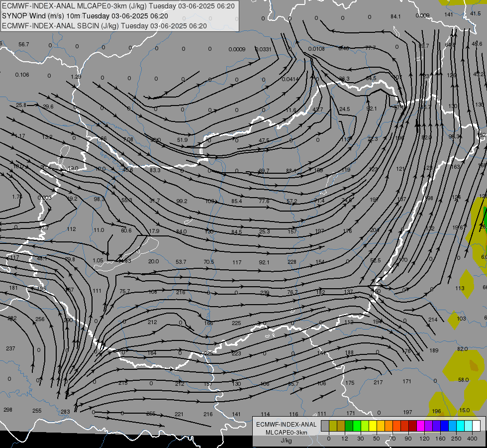This screenshot has width=487, height=448.
Task: Click the map value 25.3
Action: (x=264, y=231)
